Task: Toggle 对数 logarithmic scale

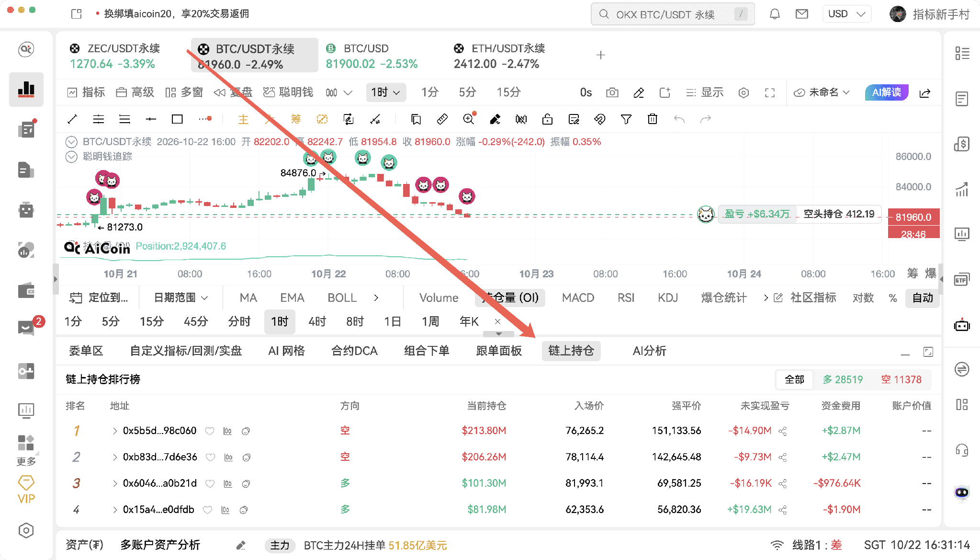Action: click(x=863, y=298)
